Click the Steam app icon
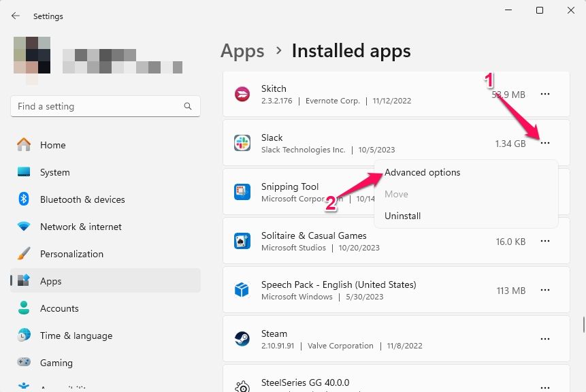This screenshot has height=392, width=586. pos(243,339)
